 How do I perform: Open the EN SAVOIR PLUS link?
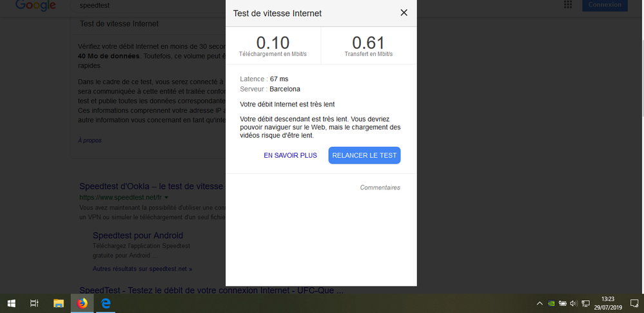290,155
